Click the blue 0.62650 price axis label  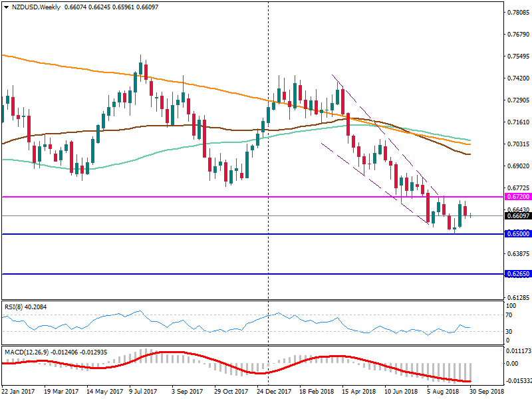tap(517, 273)
